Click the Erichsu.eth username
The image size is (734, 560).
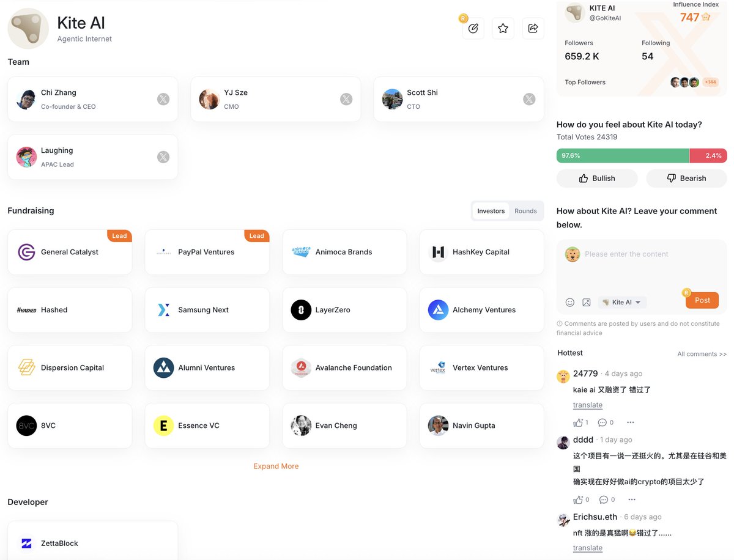[595, 517]
